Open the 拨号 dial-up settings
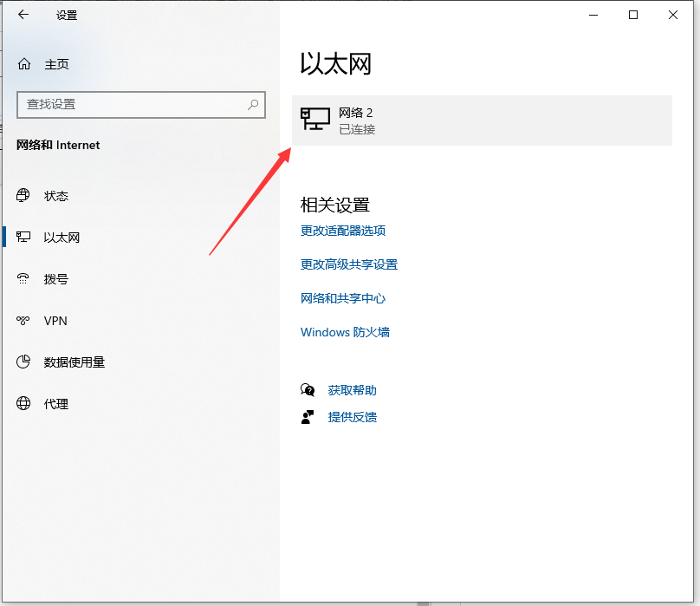The width and height of the screenshot is (700, 606). click(x=55, y=279)
